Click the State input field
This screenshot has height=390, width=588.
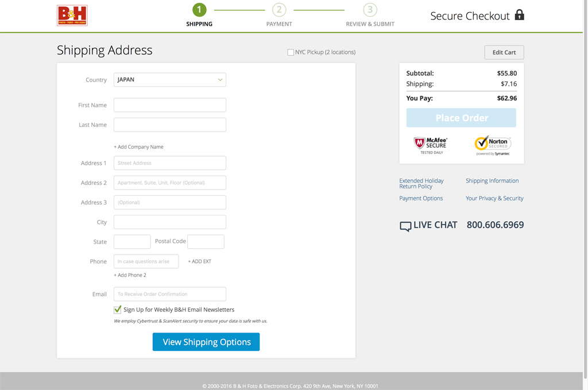click(132, 242)
